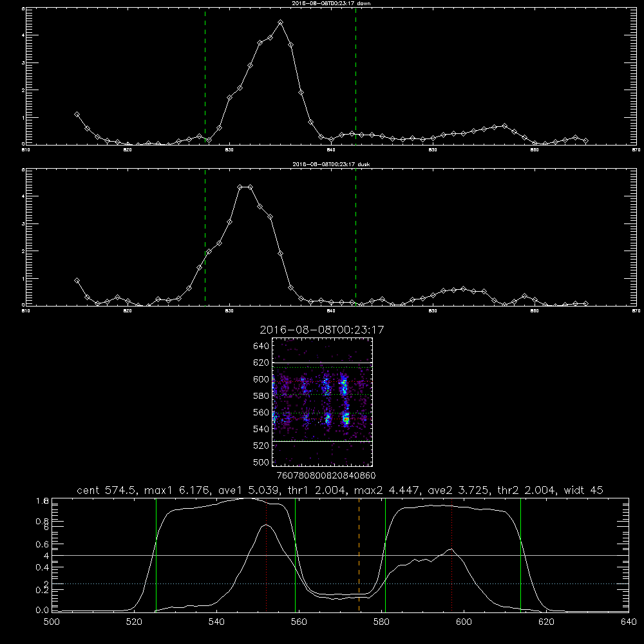Screen dimensions: 644x644
Task: Click the spectral image thumbnail in the center
Action: 322,402
